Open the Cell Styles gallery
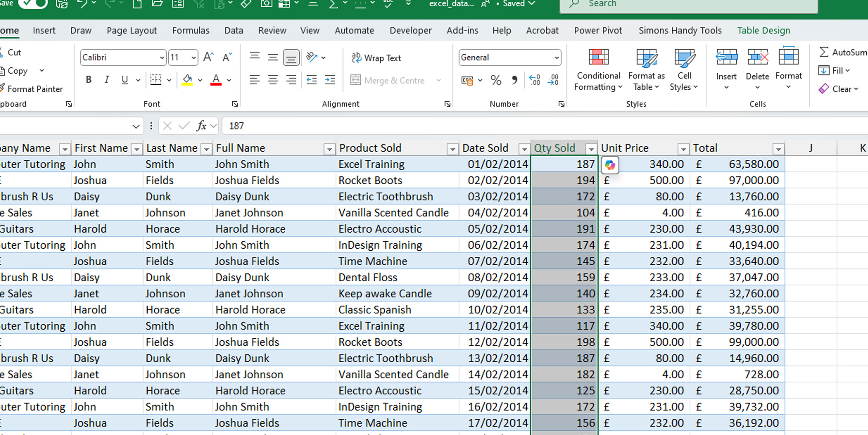868x435 pixels. click(684, 70)
